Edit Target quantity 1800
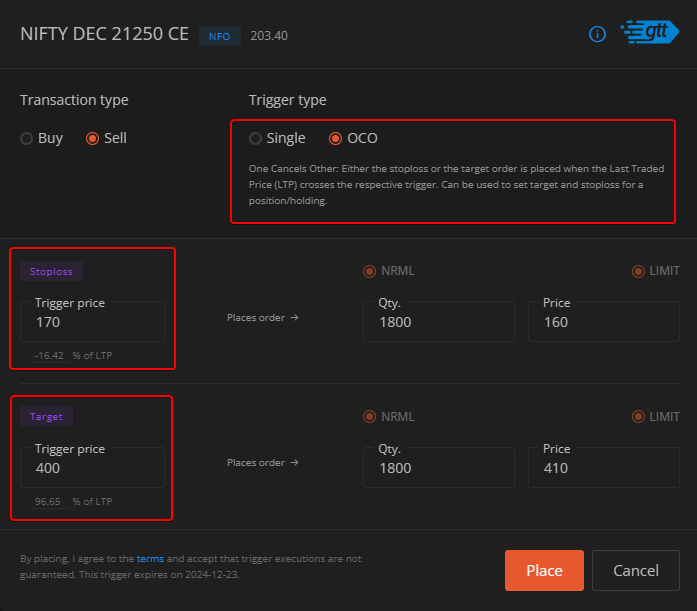This screenshot has width=697, height=611. (439, 467)
